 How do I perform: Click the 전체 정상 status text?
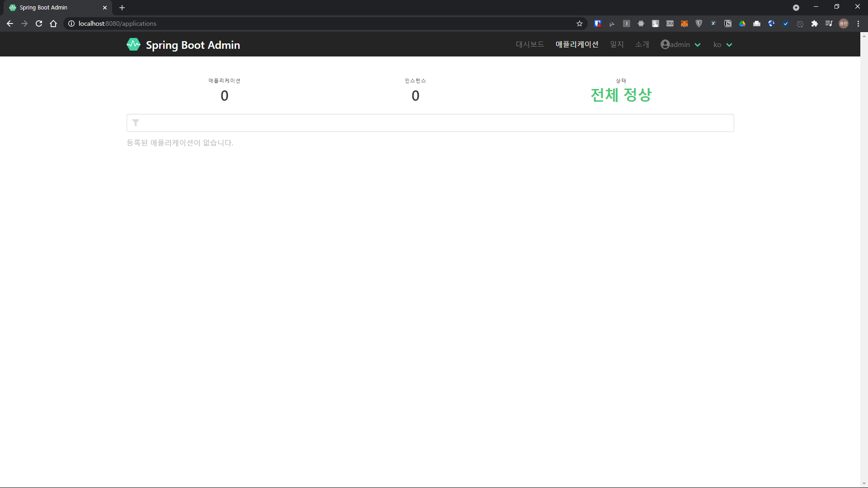click(621, 95)
